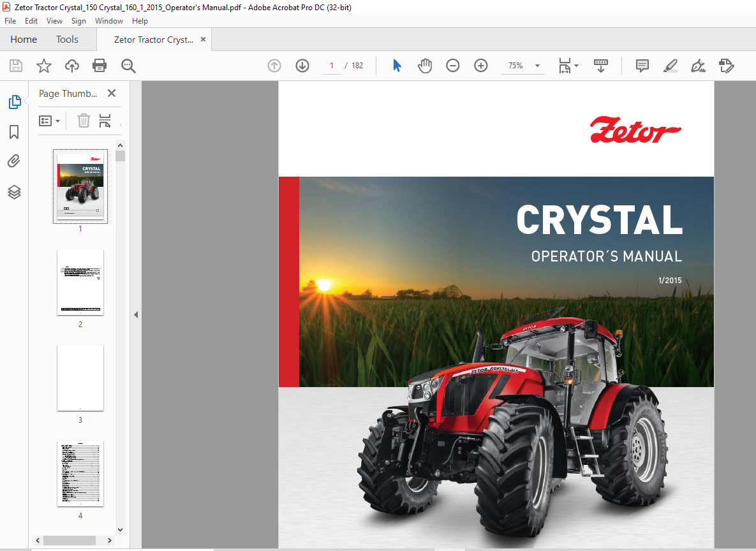
Task: Open the zoom level 75% dropdown
Action: 523,66
